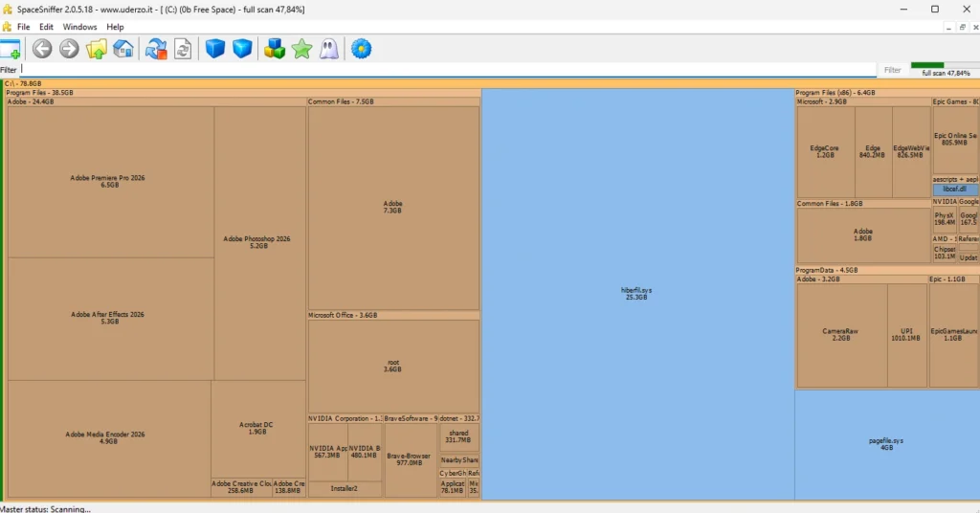The width and height of the screenshot is (980, 513).
Task: Click inside the Filter text field
Action: [448, 70]
